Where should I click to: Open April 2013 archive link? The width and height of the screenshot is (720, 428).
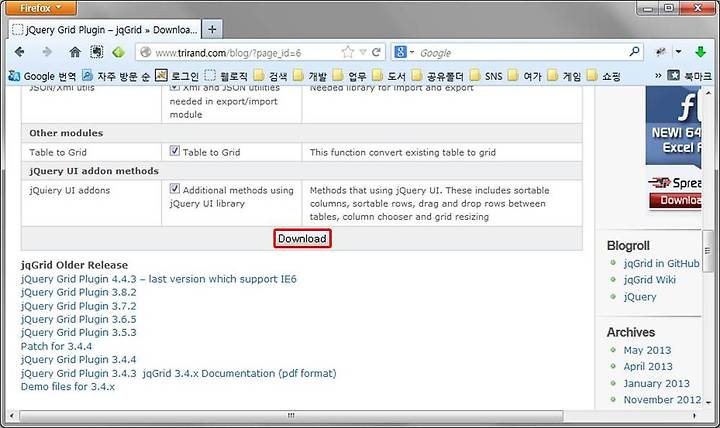pos(648,366)
